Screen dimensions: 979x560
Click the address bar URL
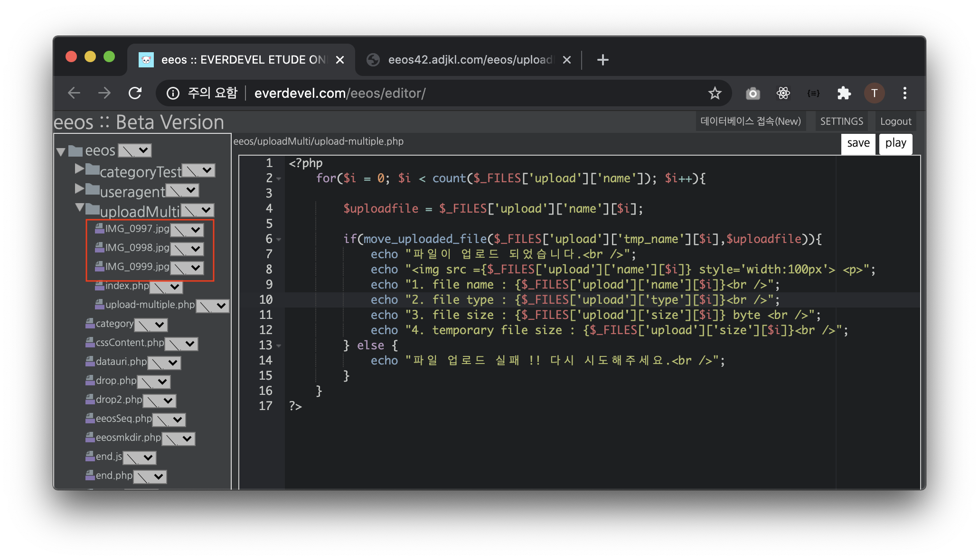(340, 93)
